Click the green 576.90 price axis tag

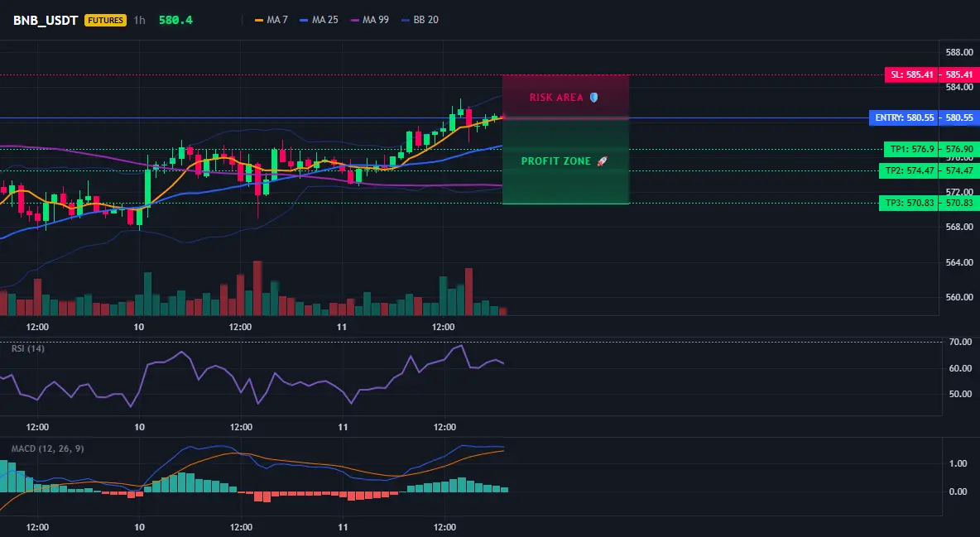click(x=959, y=150)
